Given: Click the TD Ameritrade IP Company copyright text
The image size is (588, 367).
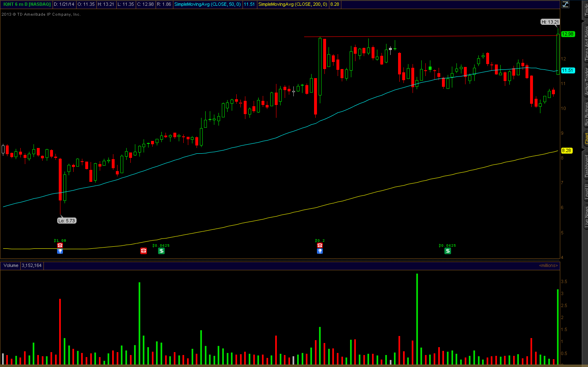Looking at the screenshot, I should (41, 14).
